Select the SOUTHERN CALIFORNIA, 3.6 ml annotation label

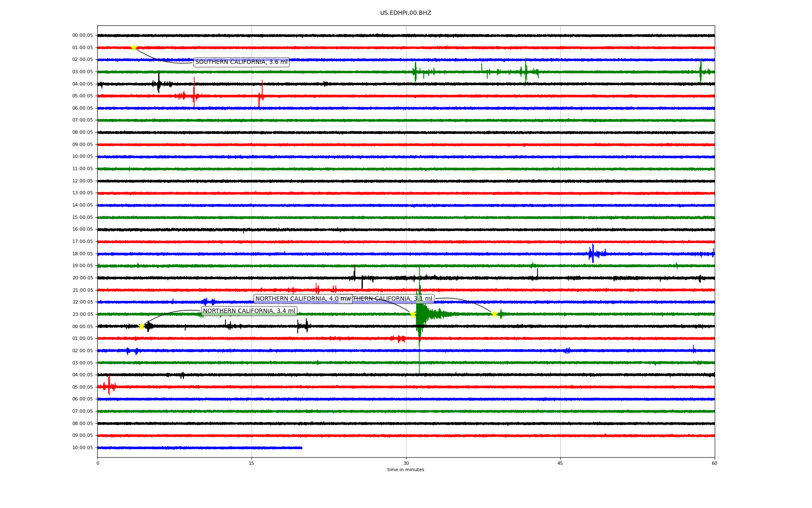click(x=241, y=62)
